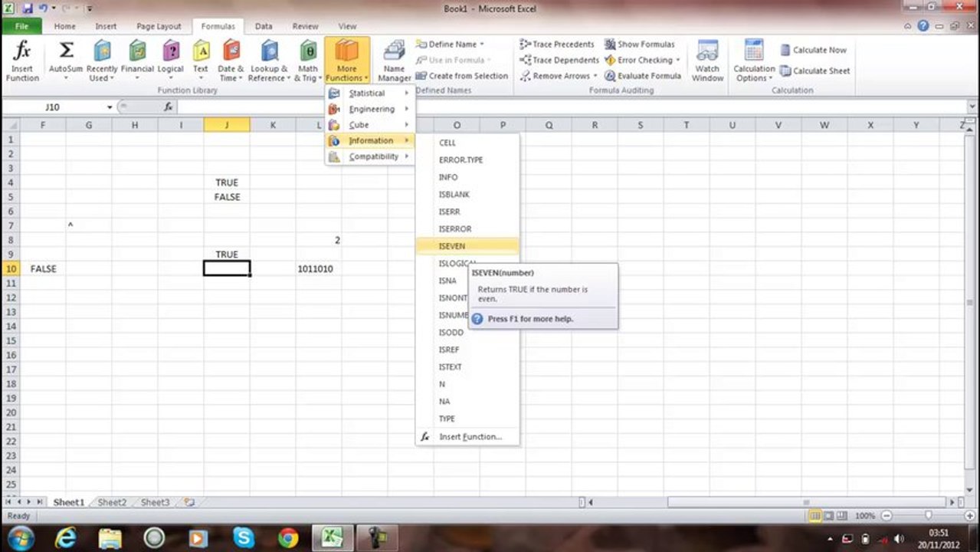Screen dimensions: 980x552
Task: Select the ISEVEN function
Action: 467,246
